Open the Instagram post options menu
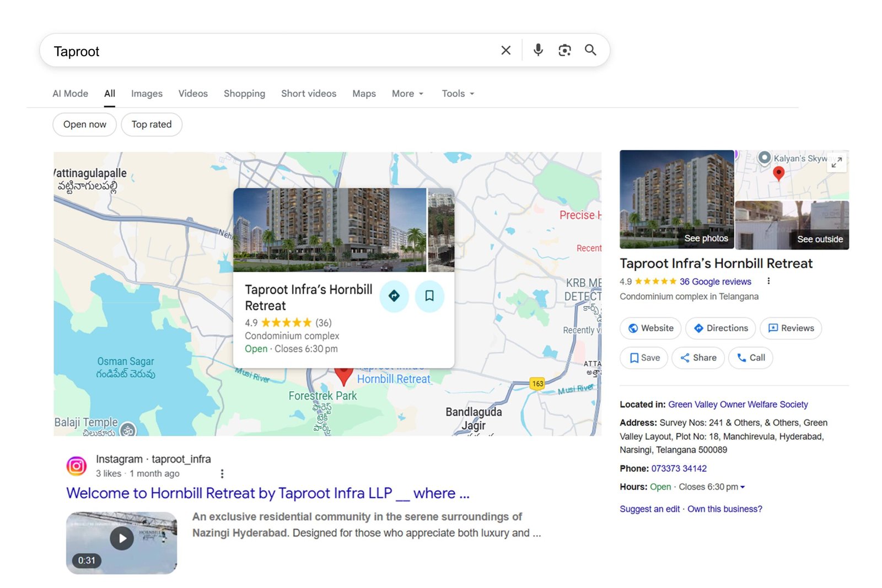The width and height of the screenshot is (882, 588). tap(222, 473)
